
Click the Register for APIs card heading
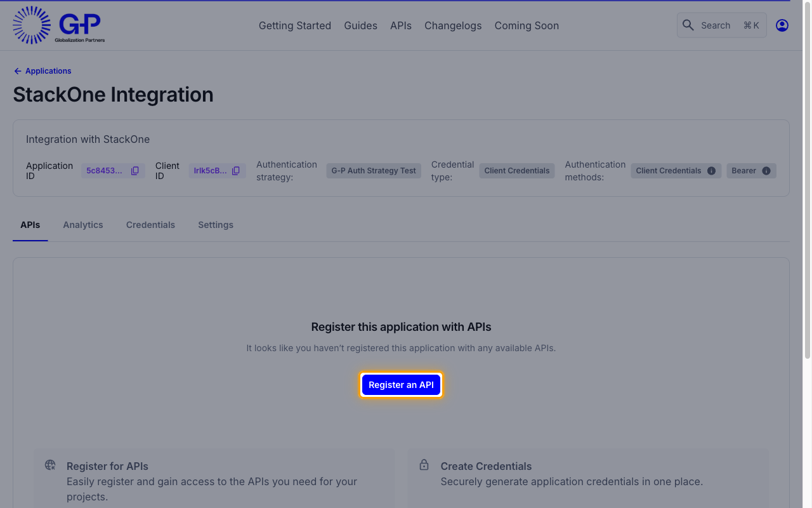point(107,466)
